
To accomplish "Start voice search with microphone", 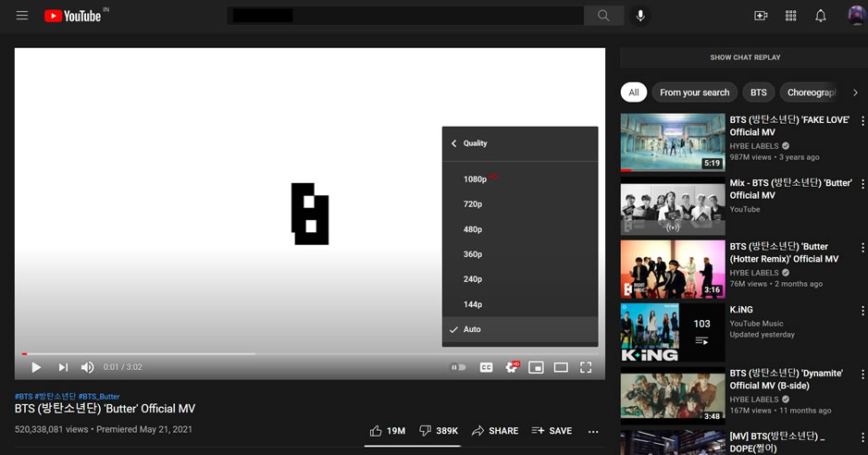I will coord(640,16).
